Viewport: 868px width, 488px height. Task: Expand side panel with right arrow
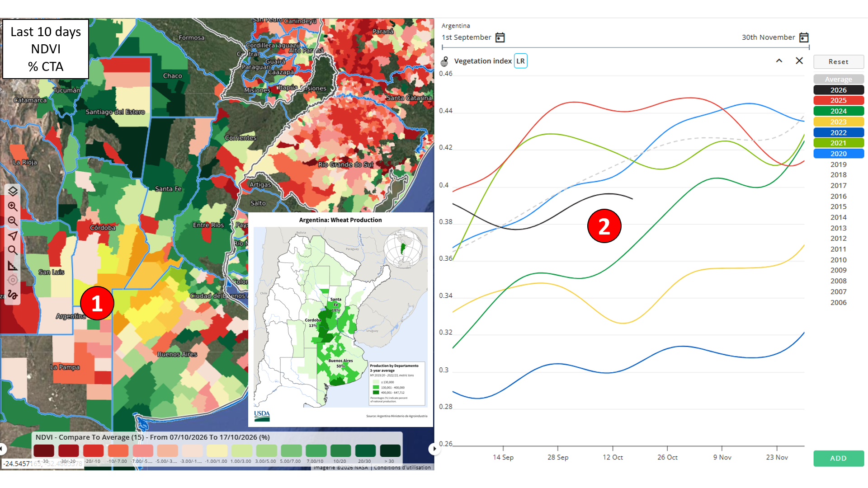pos(434,449)
